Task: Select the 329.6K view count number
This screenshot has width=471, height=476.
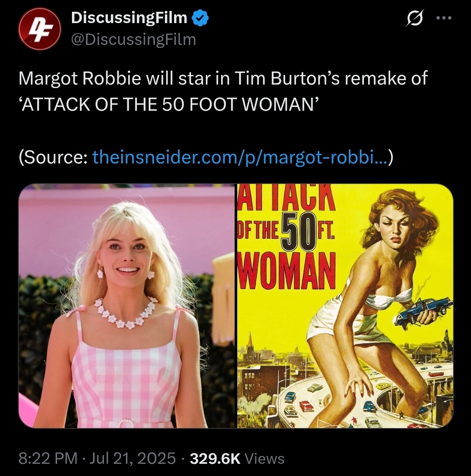Action: pos(215,459)
